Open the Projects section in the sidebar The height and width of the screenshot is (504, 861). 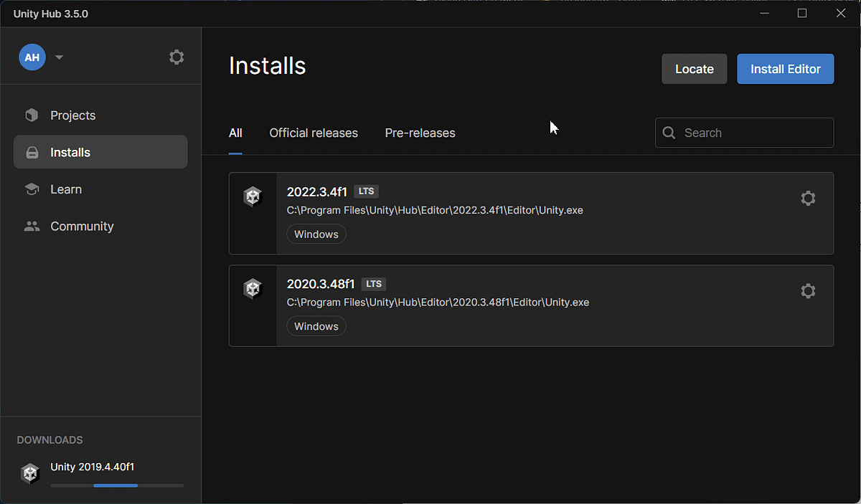[x=72, y=115]
